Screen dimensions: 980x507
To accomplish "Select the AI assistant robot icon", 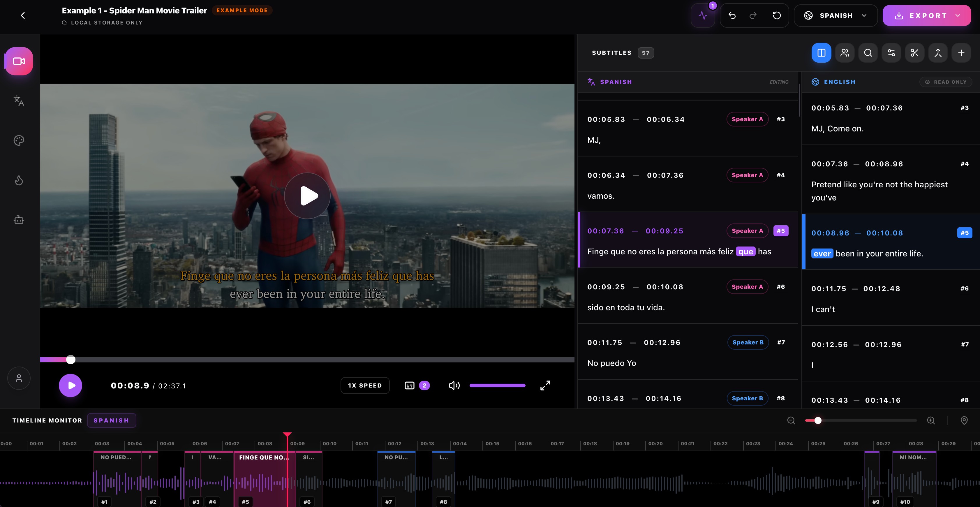I will [x=18, y=220].
